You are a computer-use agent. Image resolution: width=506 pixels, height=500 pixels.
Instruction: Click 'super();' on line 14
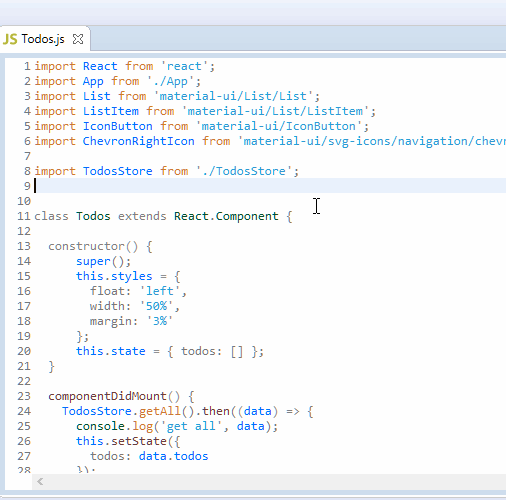[x=104, y=261]
